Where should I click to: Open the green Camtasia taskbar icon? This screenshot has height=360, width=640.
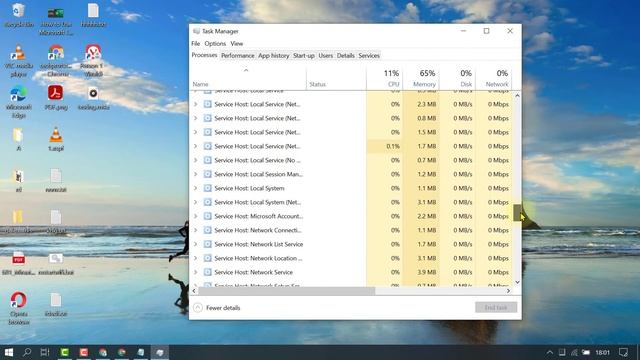(64, 352)
